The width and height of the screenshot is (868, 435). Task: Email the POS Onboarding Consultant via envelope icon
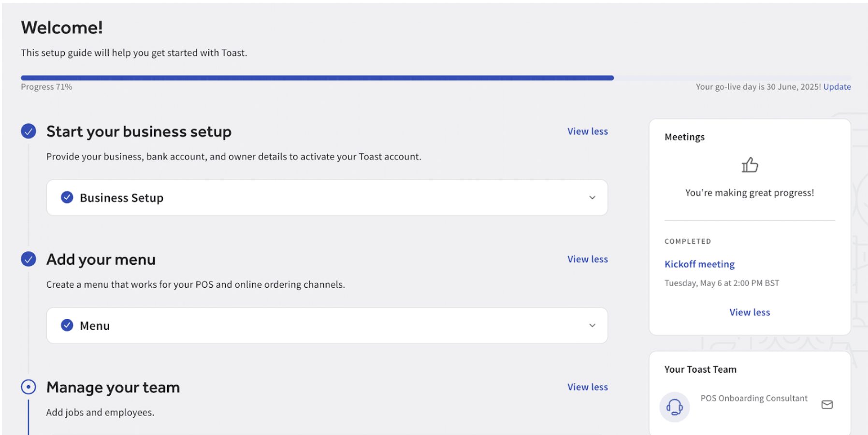click(827, 405)
